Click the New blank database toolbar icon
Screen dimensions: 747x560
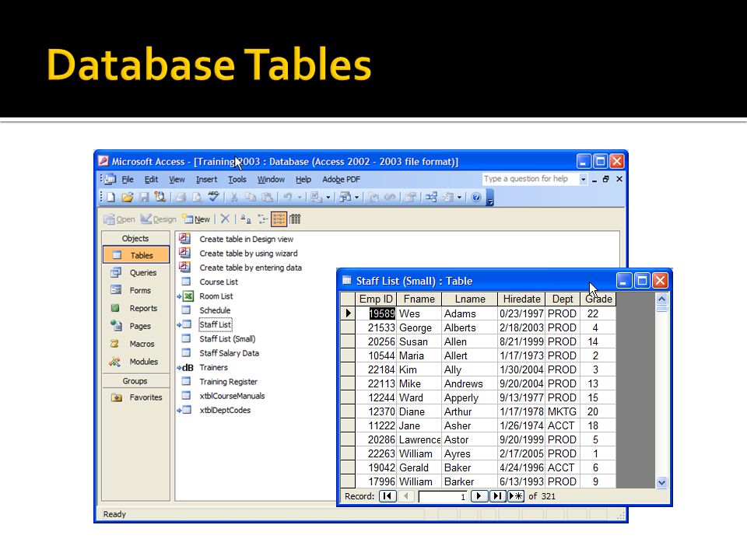[110, 197]
